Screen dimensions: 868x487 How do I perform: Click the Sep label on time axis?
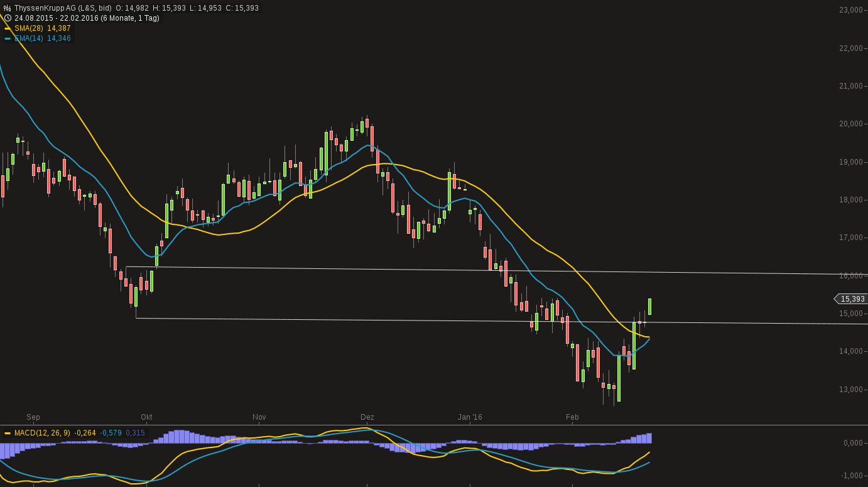pyautogui.click(x=33, y=417)
